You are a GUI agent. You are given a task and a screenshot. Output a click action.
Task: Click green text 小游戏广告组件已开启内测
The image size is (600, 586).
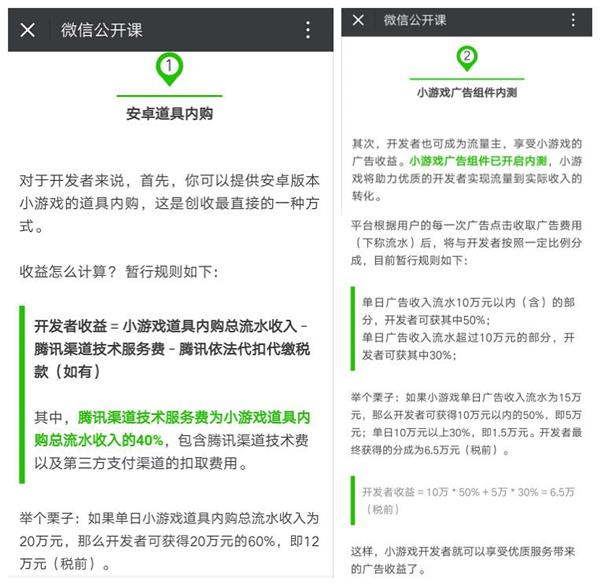coord(478,161)
